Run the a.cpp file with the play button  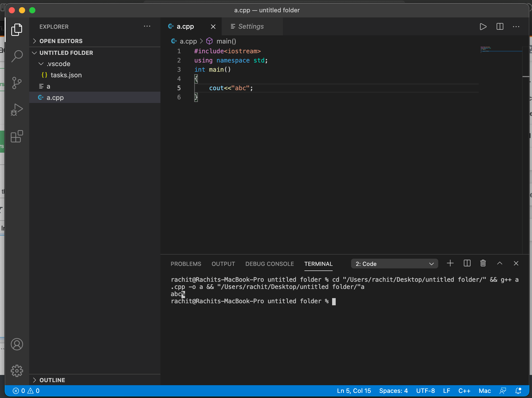coord(483,26)
